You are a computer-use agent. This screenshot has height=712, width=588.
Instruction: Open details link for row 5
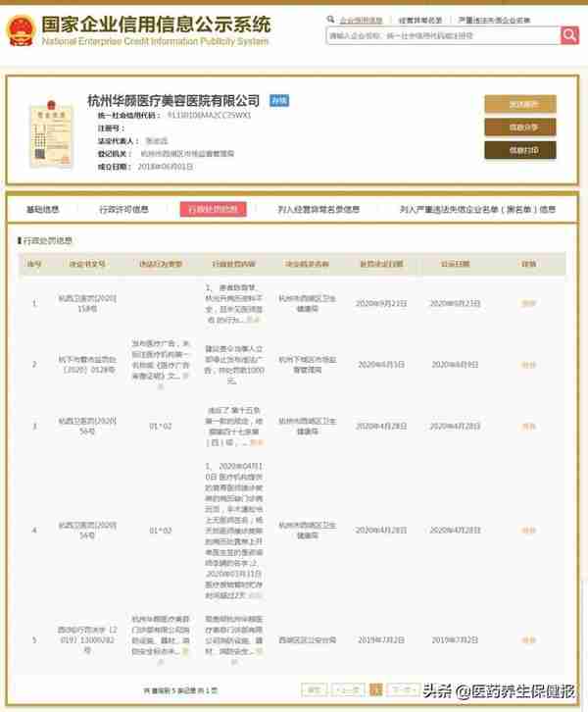pyautogui.click(x=528, y=640)
